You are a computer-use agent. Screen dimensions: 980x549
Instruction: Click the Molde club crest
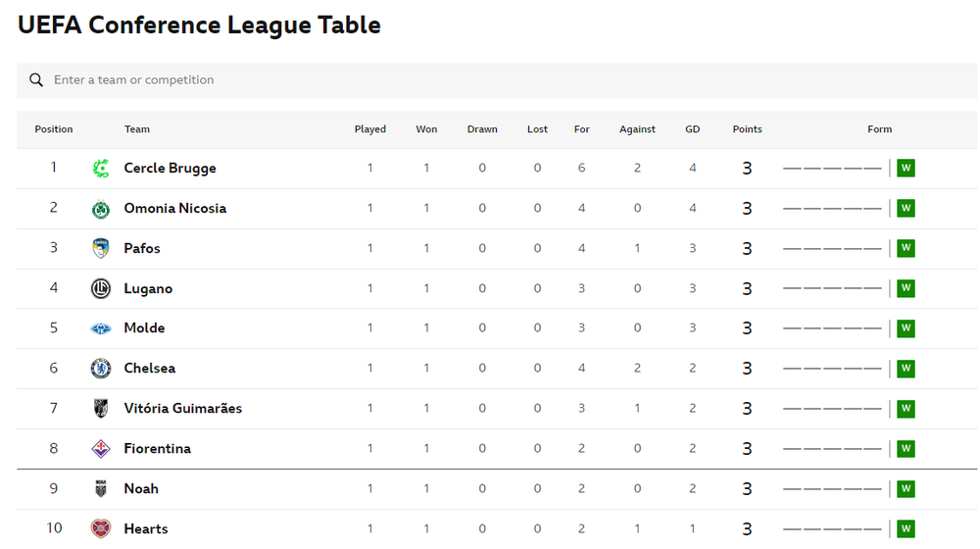pos(101,328)
